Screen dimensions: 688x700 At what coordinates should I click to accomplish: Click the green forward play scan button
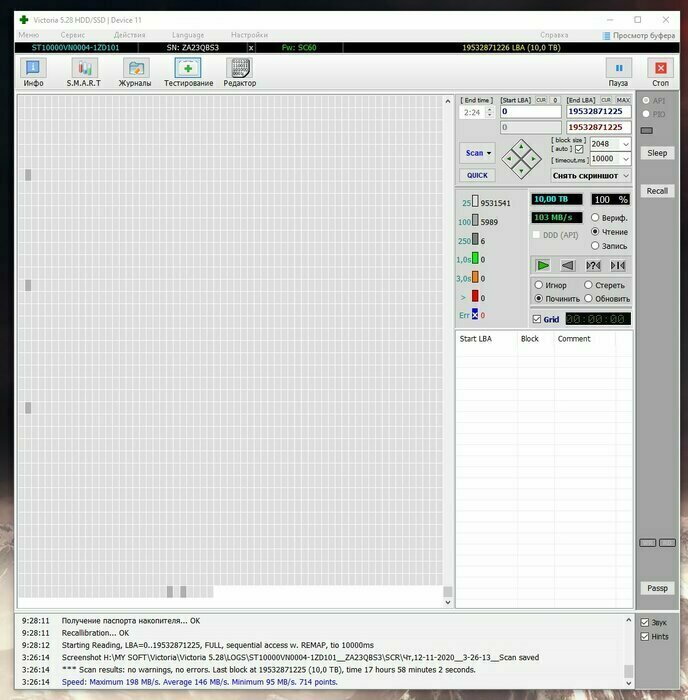tap(542, 265)
